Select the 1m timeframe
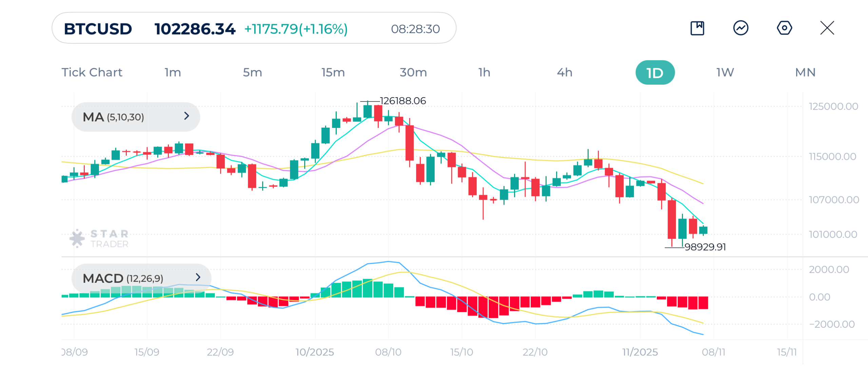This screenshot has width=868, height=383. pyautogui.click(x=173, y=72)
